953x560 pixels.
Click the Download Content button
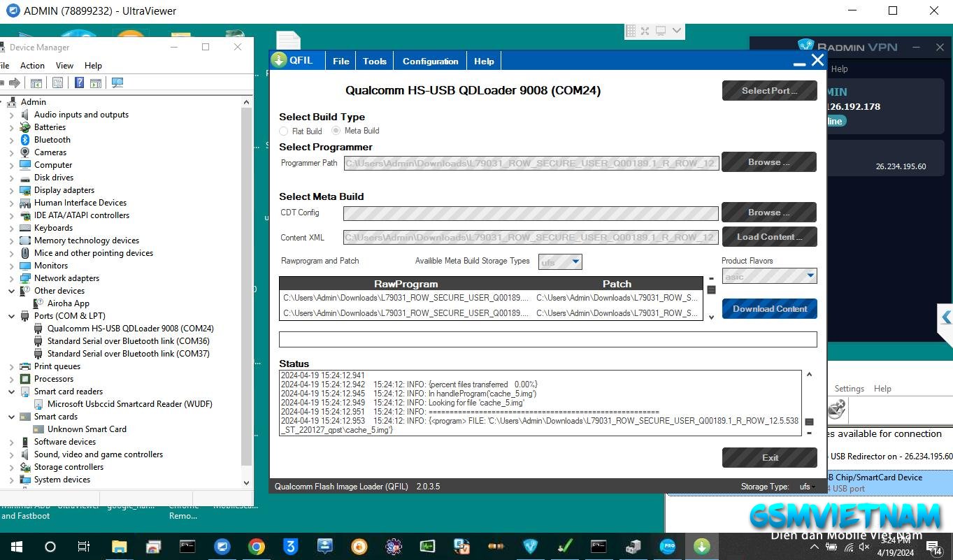point(769,308)
